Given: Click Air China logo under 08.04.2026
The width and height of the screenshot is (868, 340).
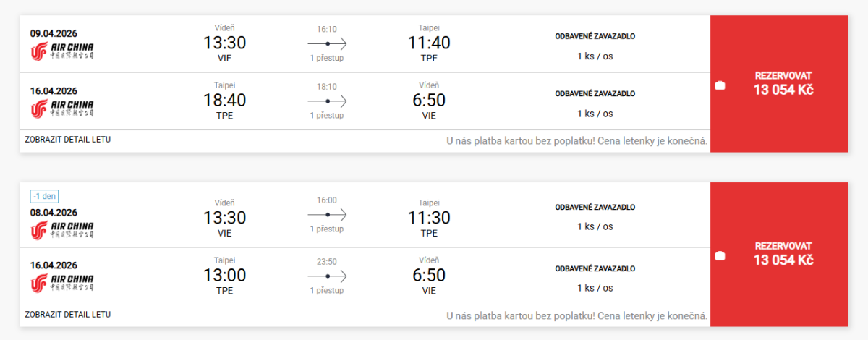Looking at the screenshot, I should [x=61, y=230].
